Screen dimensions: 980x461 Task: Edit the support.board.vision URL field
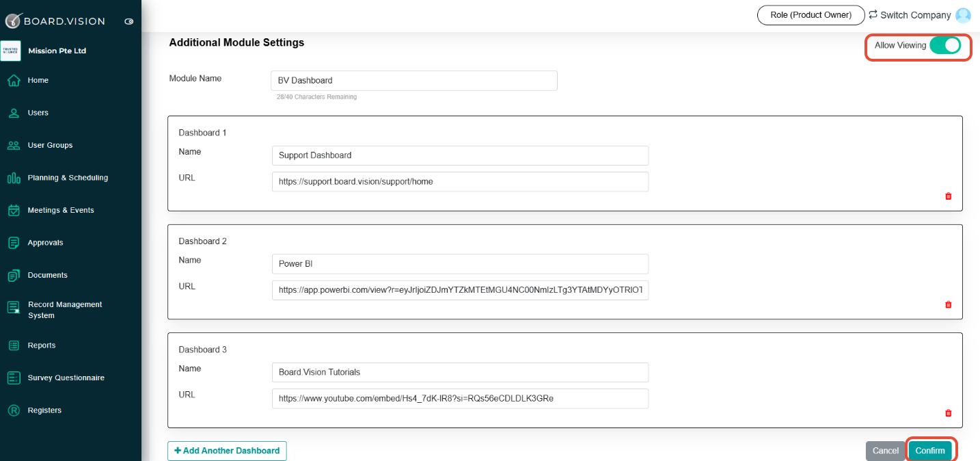click(x=460, y=181)
